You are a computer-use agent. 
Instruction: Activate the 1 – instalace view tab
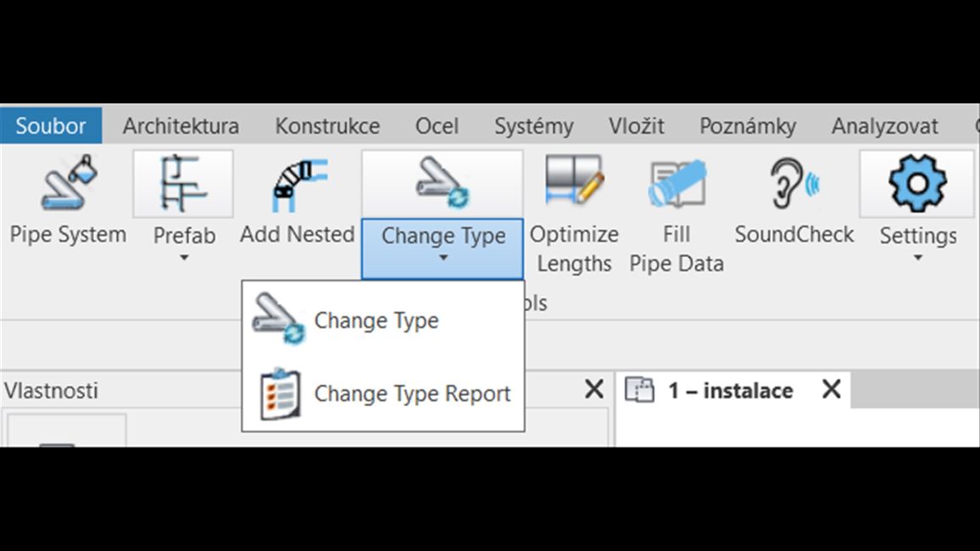[x=729, y=391]
